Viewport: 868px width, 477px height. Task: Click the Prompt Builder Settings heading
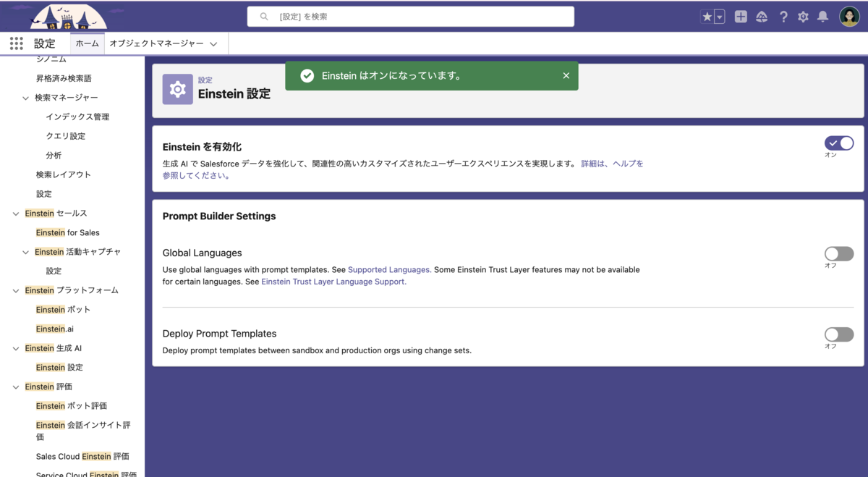coord(219,216)
